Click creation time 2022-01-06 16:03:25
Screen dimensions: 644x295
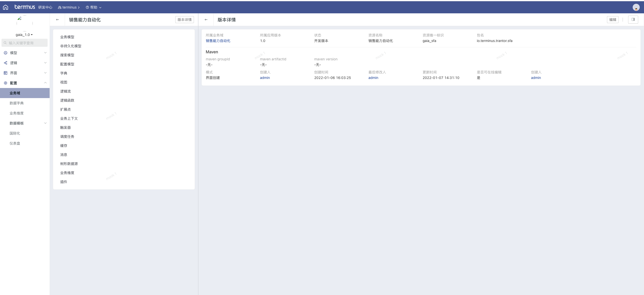pos(332,78)
